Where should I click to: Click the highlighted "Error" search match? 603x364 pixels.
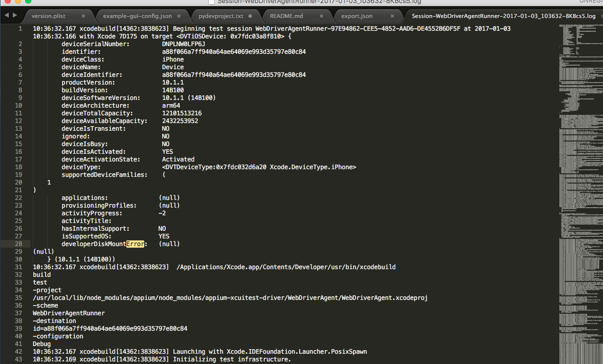pos(135,244)
